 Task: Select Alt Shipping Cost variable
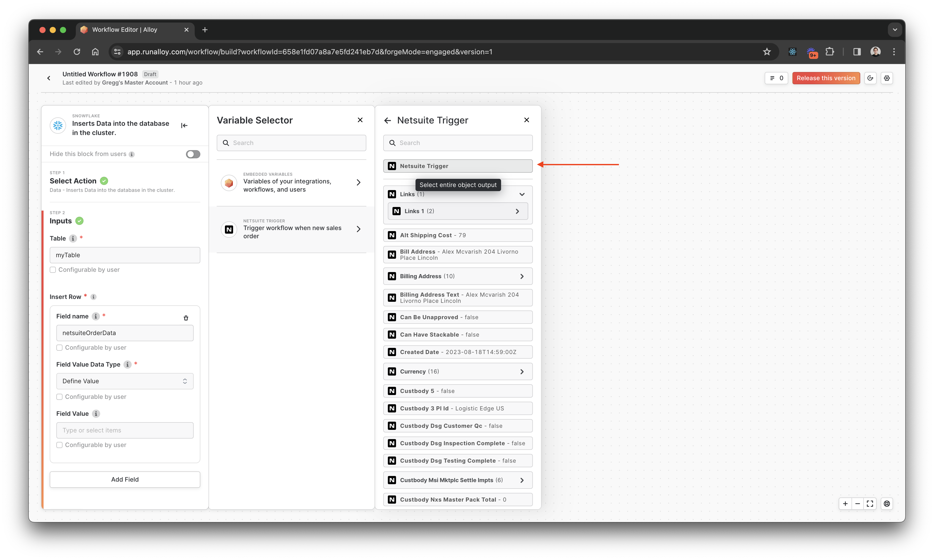[457, 235]
